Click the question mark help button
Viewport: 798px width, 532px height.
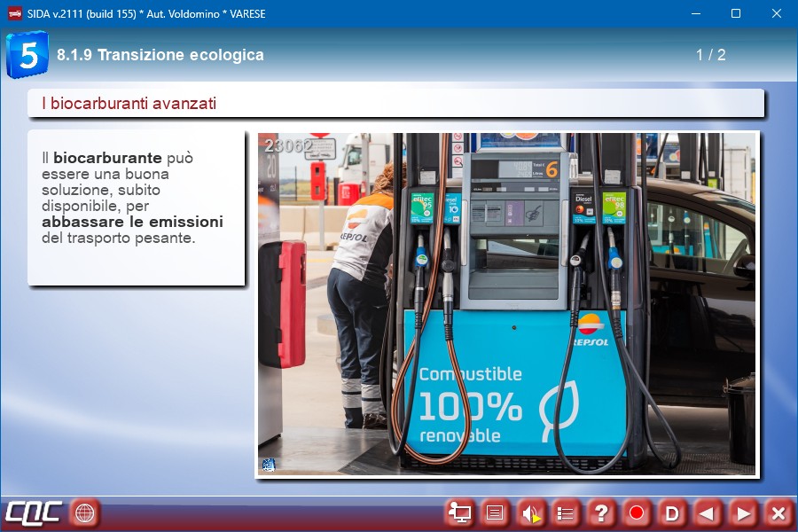[x=601, y=512]
